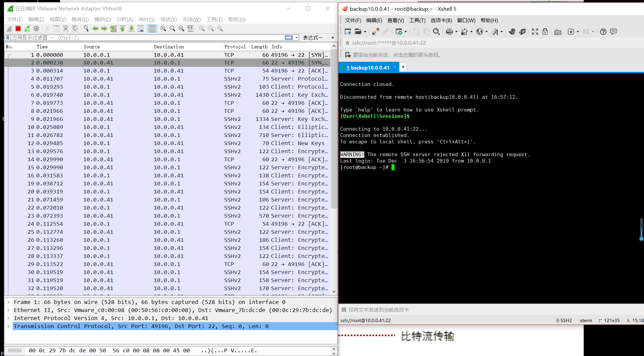Jump to the first packet
644x356 pixels.
[122, 29]
